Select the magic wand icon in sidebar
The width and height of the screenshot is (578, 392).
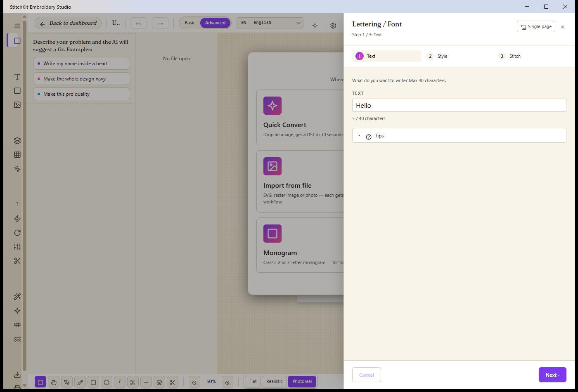click(x=17, y=297)
